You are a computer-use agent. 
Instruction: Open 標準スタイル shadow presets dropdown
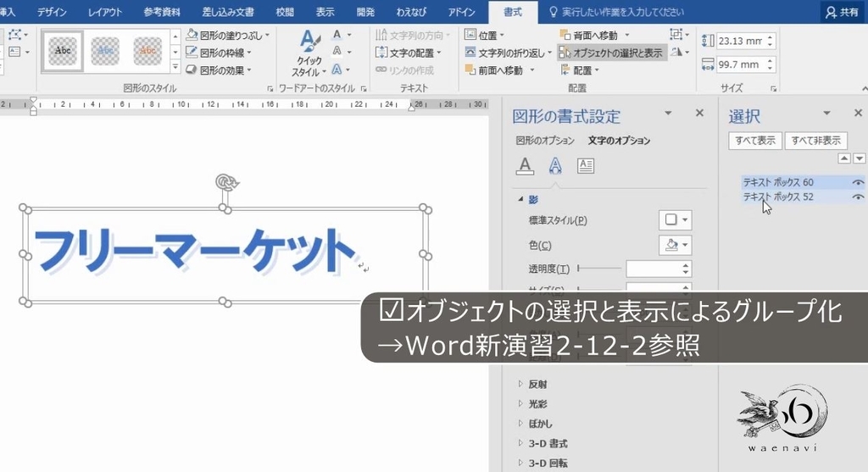(675, 219)
